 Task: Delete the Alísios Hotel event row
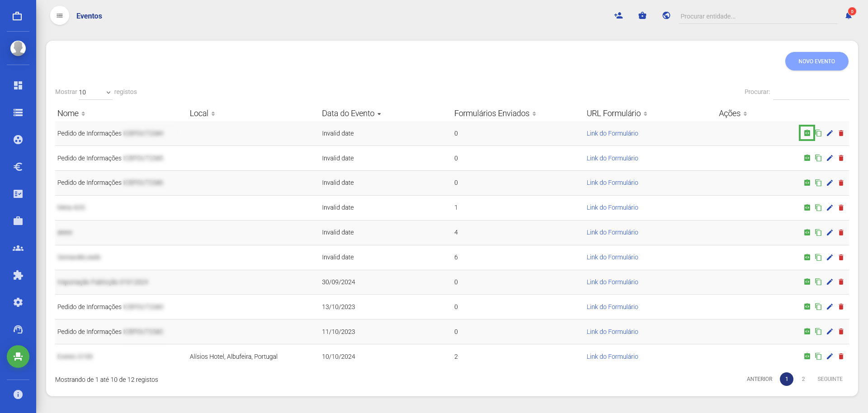pyautogui.click(x=841, y=357)
